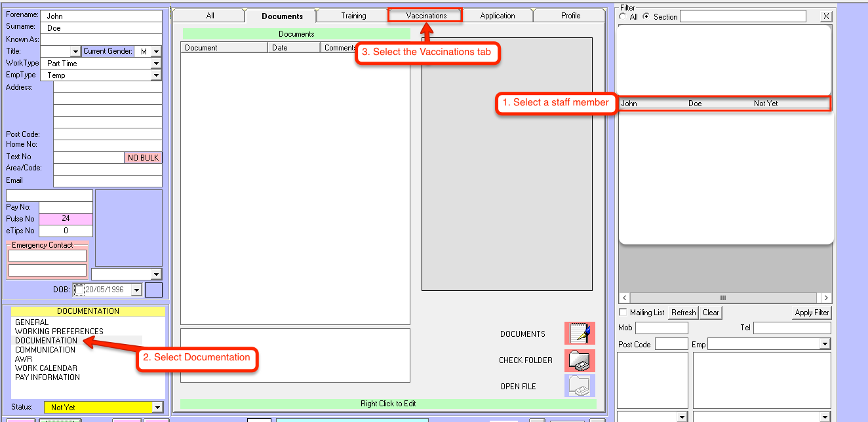Click the blue square beside the DOB field
Viewport: 868px width, 422px height.
(x=153, y=290)
